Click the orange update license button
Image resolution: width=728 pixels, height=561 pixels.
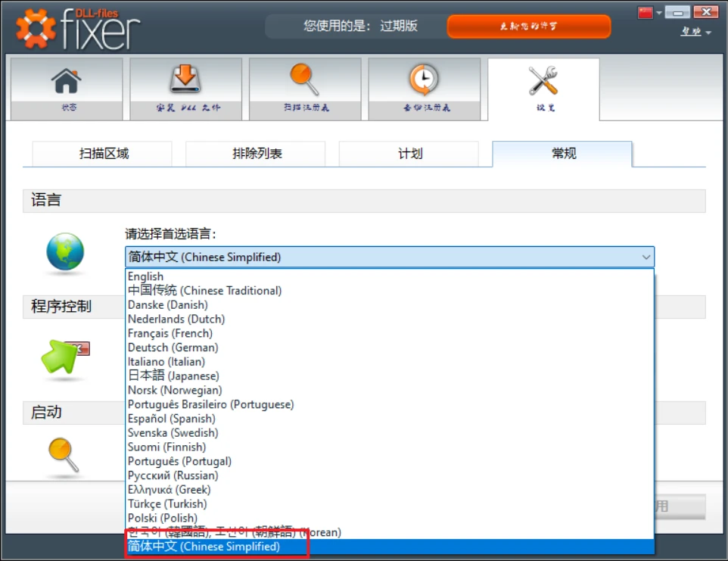tap(528, 26)
